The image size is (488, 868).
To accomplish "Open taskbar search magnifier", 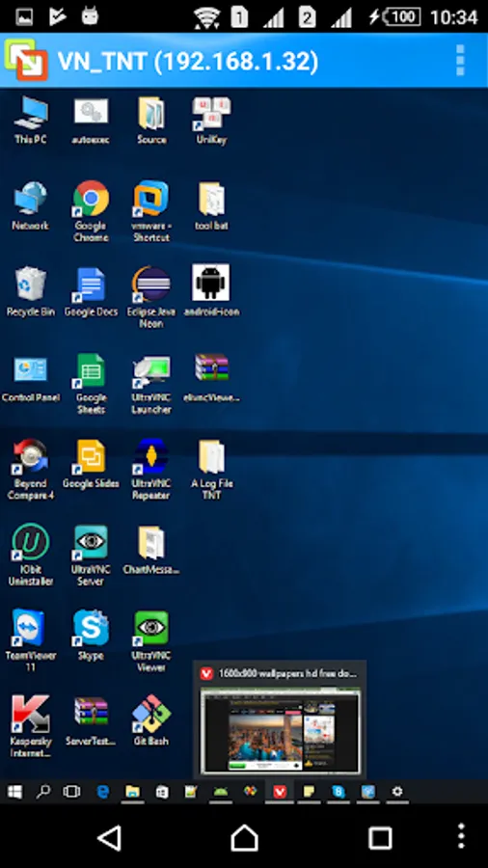I will point(42,792).
